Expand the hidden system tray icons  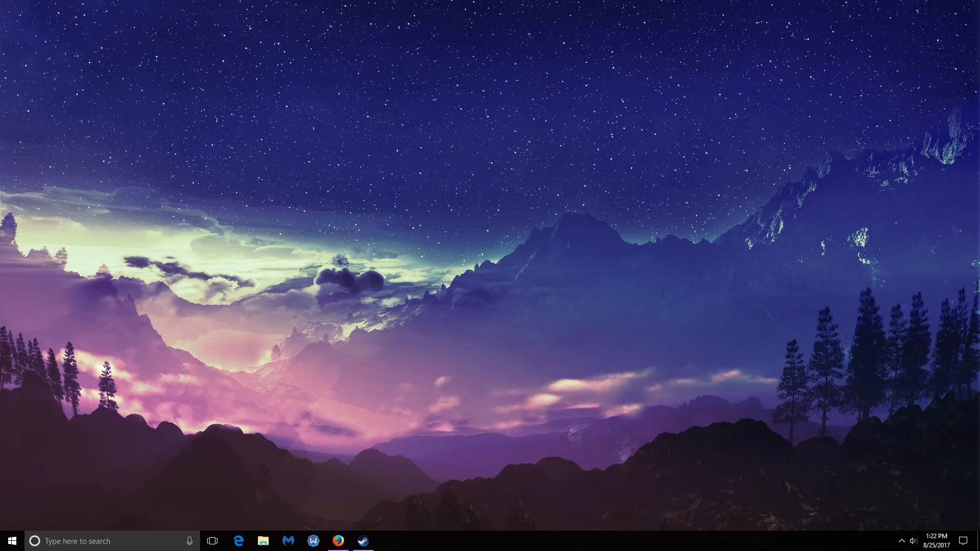click(901, 541)
